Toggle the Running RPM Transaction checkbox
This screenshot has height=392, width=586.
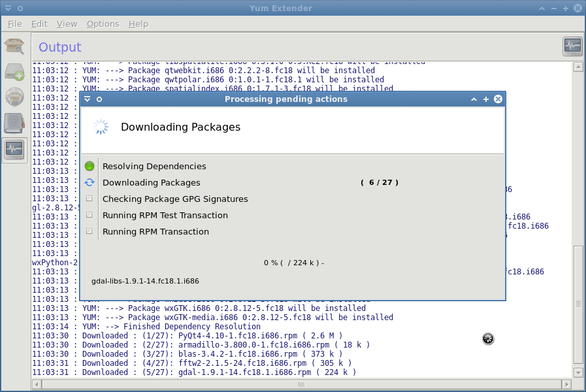90,231
